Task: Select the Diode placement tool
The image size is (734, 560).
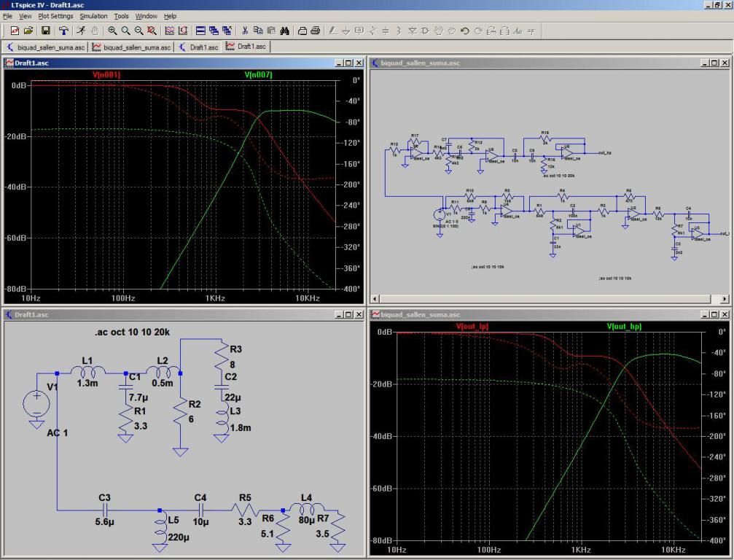Action: point(412,31)
